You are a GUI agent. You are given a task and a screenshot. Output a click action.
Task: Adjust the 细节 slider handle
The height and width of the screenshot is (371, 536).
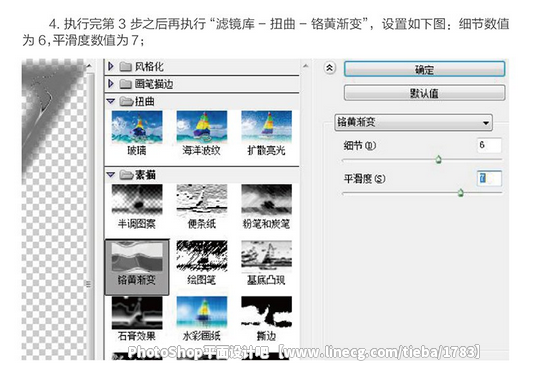439,159
